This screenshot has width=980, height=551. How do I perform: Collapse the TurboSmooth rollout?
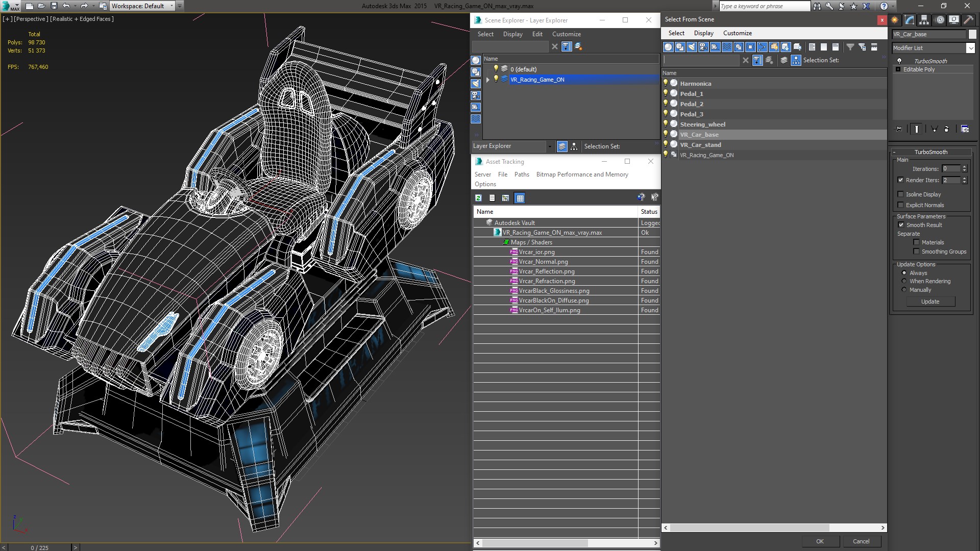point(930,152)
